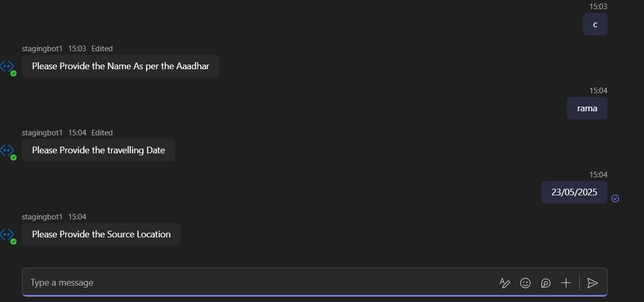Click the Aaadhar name request message
This screenshot has width=644, height=302.
click(x=121, y=66)
